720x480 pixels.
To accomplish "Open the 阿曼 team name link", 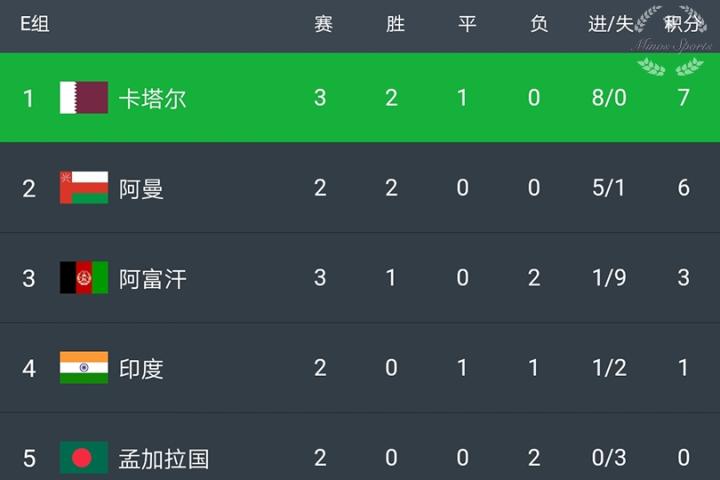I will 141,188.
